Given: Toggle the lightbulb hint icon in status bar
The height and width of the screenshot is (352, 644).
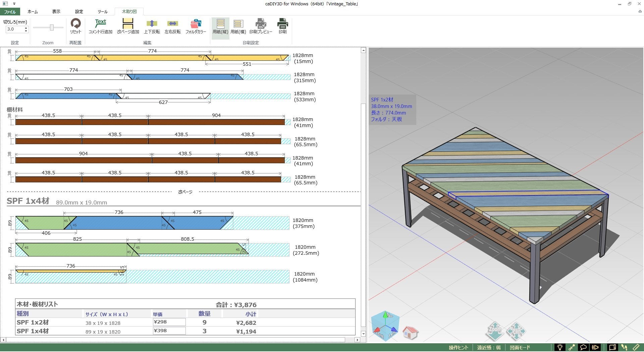Looking at the screenshot, I should [559, 347].
